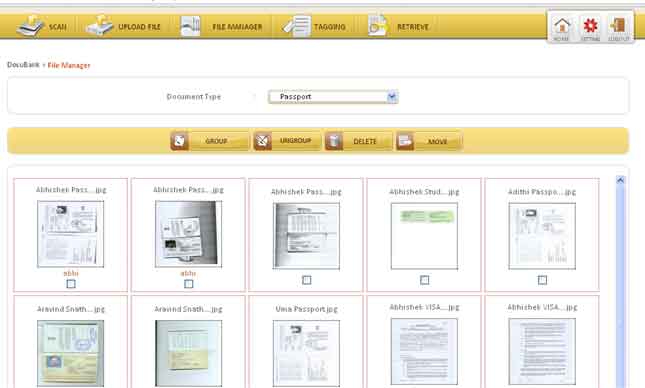
Task: Open the third Abhishek Pass thumbnail
Action: tap(306, 236)
